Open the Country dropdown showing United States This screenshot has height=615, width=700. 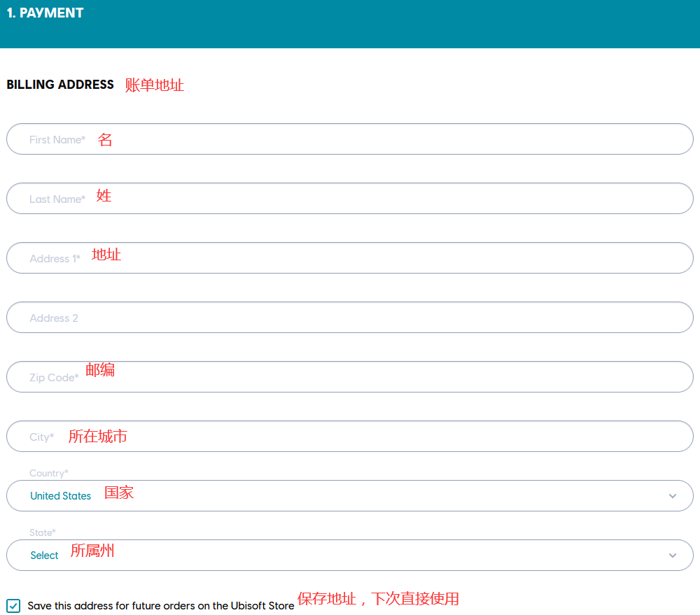[350, 496]
